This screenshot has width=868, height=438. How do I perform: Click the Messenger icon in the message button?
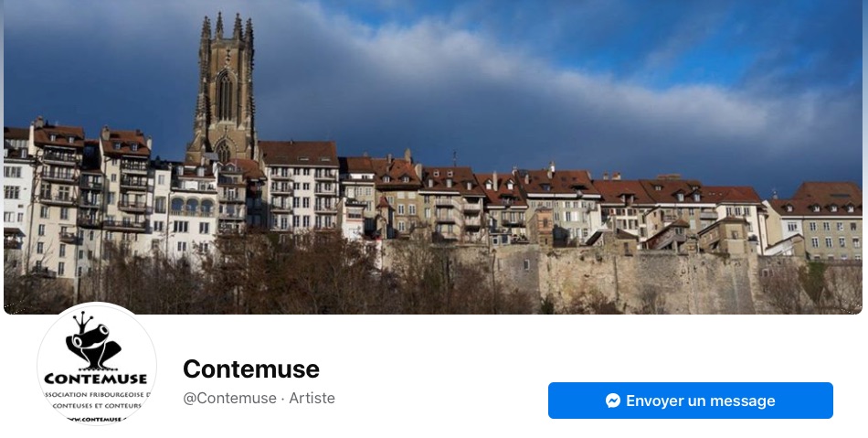(x=613, y=401)
